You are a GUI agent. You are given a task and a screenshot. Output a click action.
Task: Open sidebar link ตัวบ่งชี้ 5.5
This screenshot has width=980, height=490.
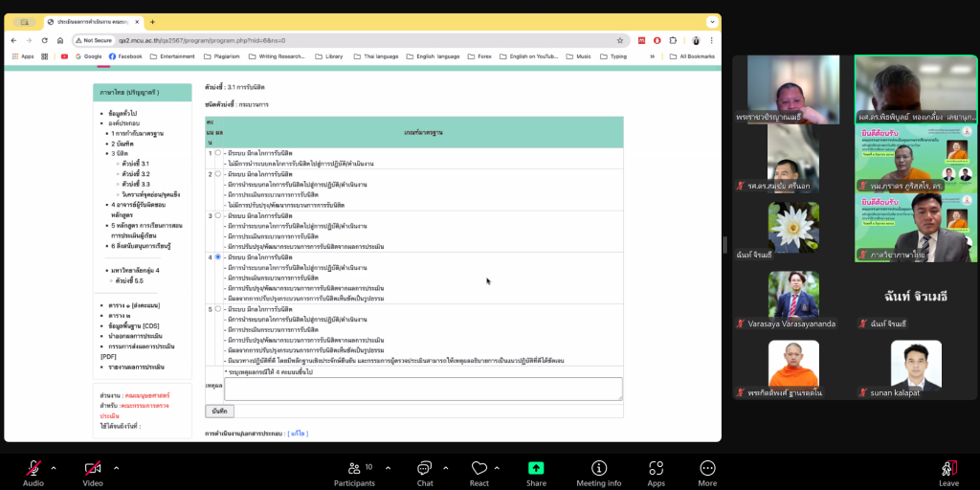[129, 280]
